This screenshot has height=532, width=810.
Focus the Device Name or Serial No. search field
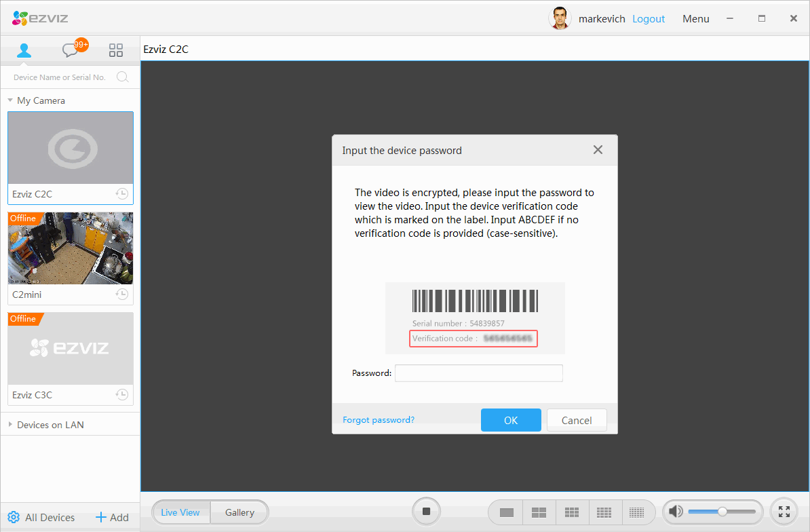(60, 77)
